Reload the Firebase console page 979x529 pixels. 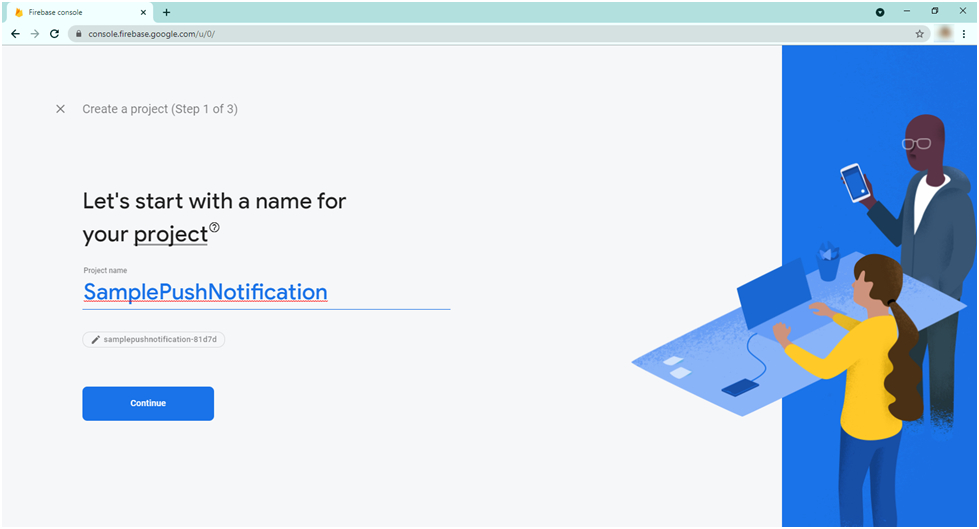[x=54, y=34]
